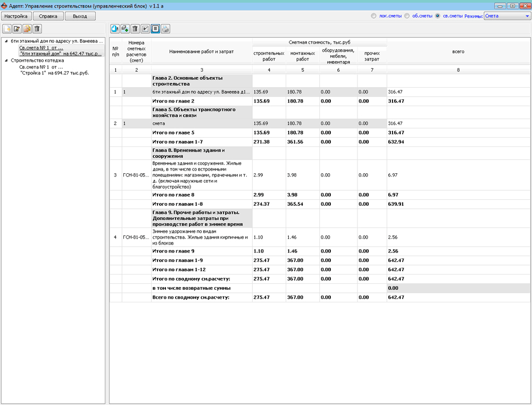Click the new document icon in left panel
The height and width of the screenshot is (405, 532).
click(7, 29)
